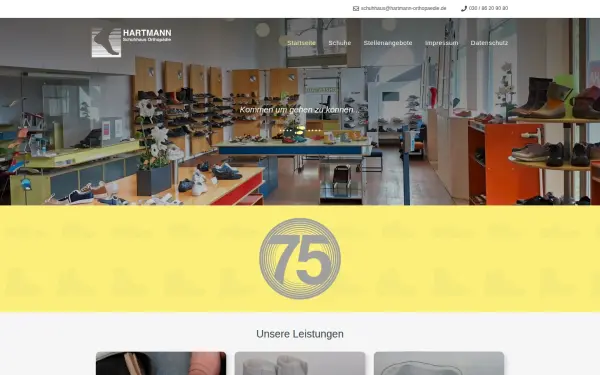The image size is (600, 375).
Task: Click the slogan "Kommen um gehen zu können..."
Action: (300, 110)
